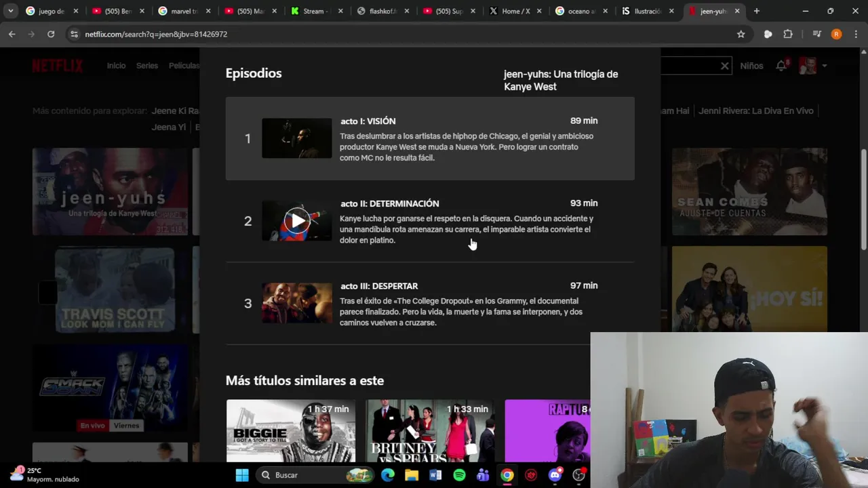Image resolution: width=868 pixels, height=488 pixels.
Task: Bookmark this page with the star icon
Action: tap(741, 34)
